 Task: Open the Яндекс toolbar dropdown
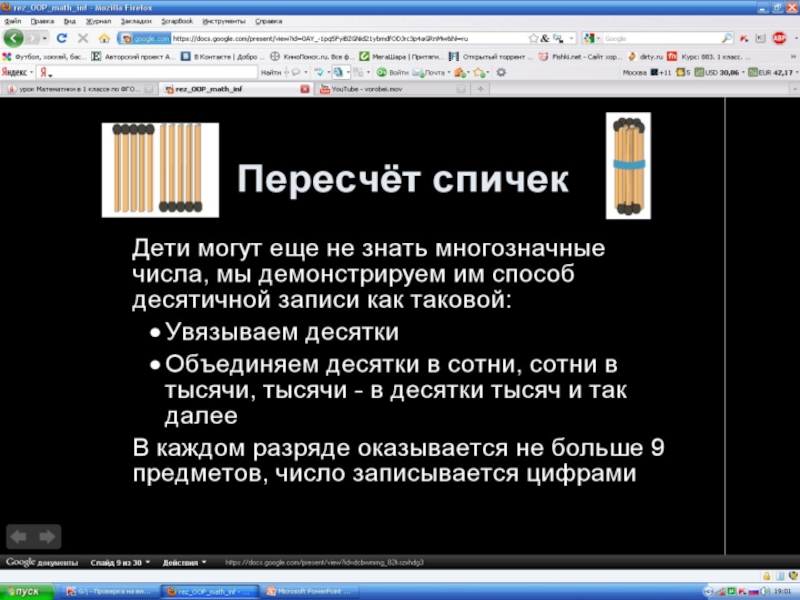(x=17, y=72)
